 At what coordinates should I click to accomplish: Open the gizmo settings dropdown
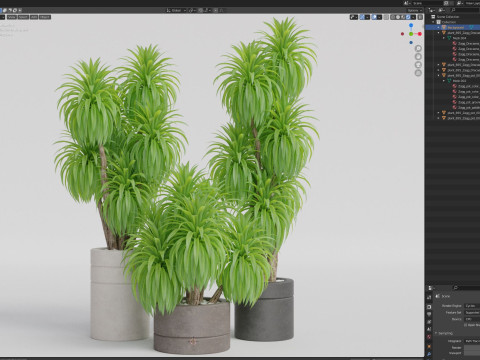click(367, 17)
